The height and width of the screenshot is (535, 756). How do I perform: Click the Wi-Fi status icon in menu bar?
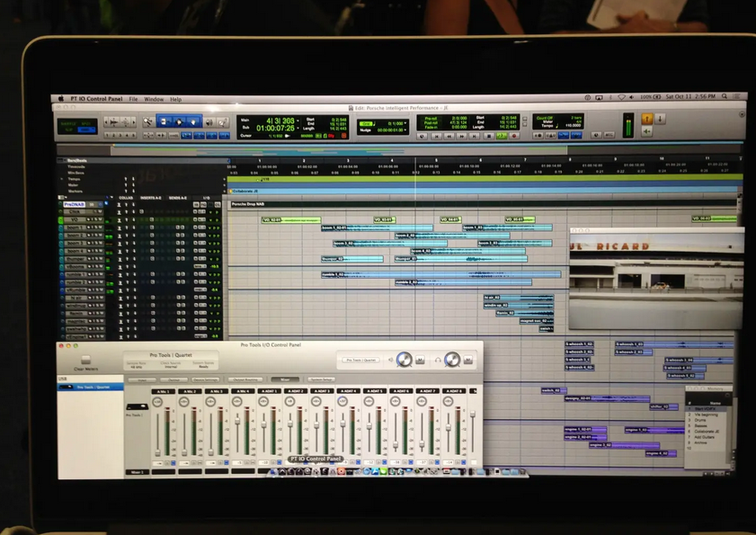[x=621, y=97]
